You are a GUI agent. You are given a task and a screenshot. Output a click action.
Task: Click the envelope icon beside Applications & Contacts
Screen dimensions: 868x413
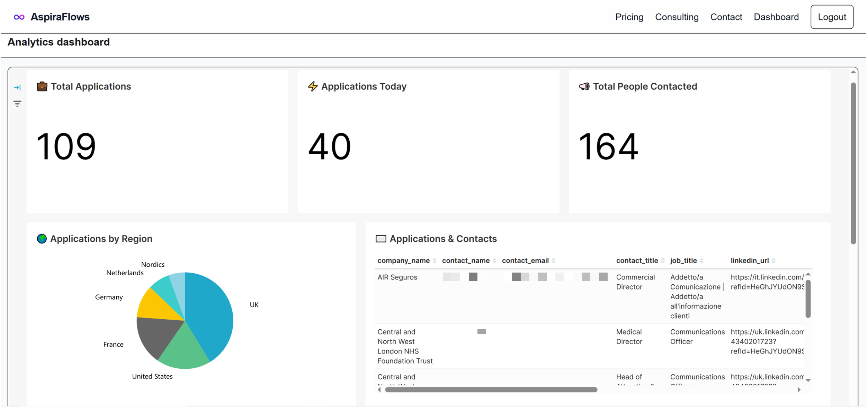pos(381,238)
